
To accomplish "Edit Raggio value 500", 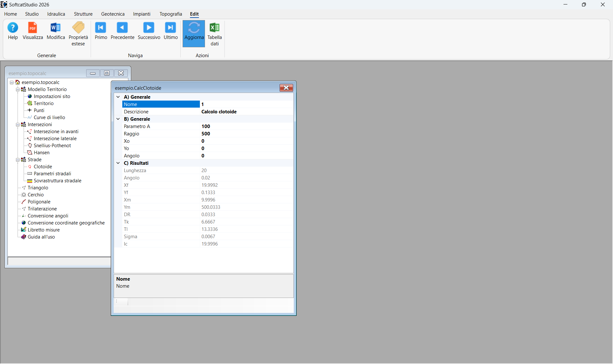I will pos(246,133).
